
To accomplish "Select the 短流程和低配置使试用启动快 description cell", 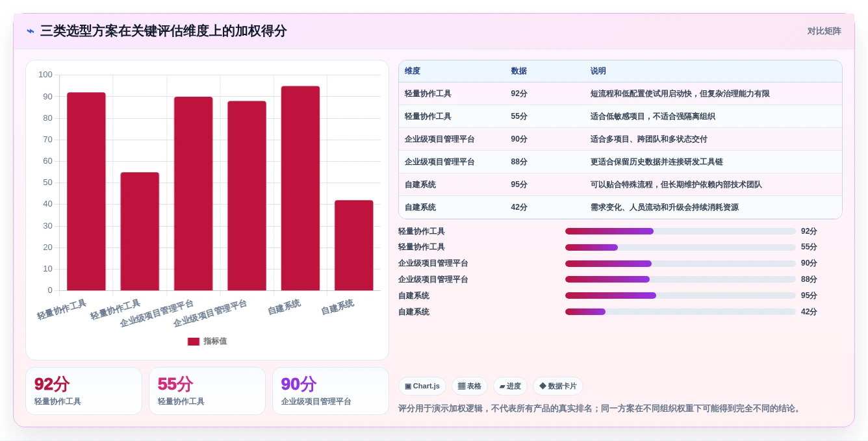I will click(x=680, y=94).
